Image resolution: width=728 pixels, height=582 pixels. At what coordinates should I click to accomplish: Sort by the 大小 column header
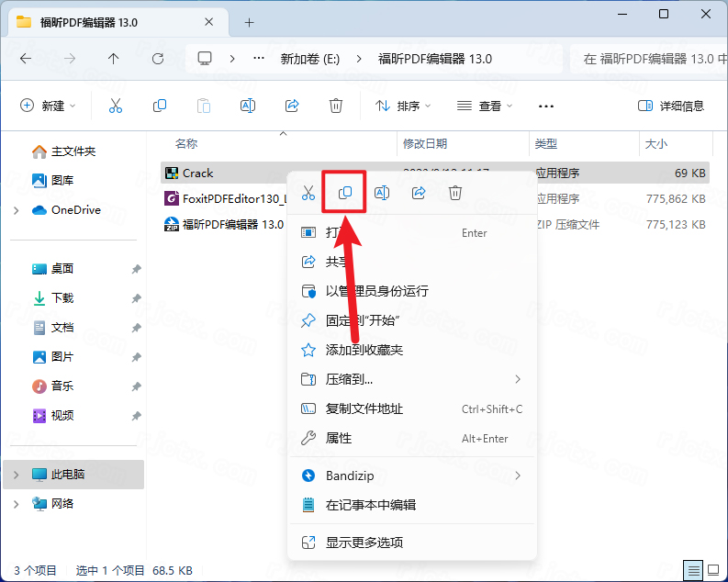pyautogui.click(x=656, y=144)
